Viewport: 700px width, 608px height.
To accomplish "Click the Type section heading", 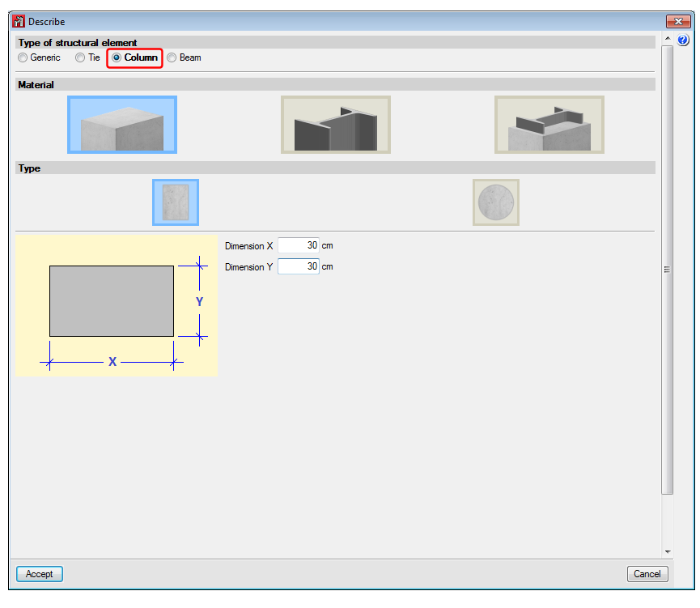I will (29, 168).
